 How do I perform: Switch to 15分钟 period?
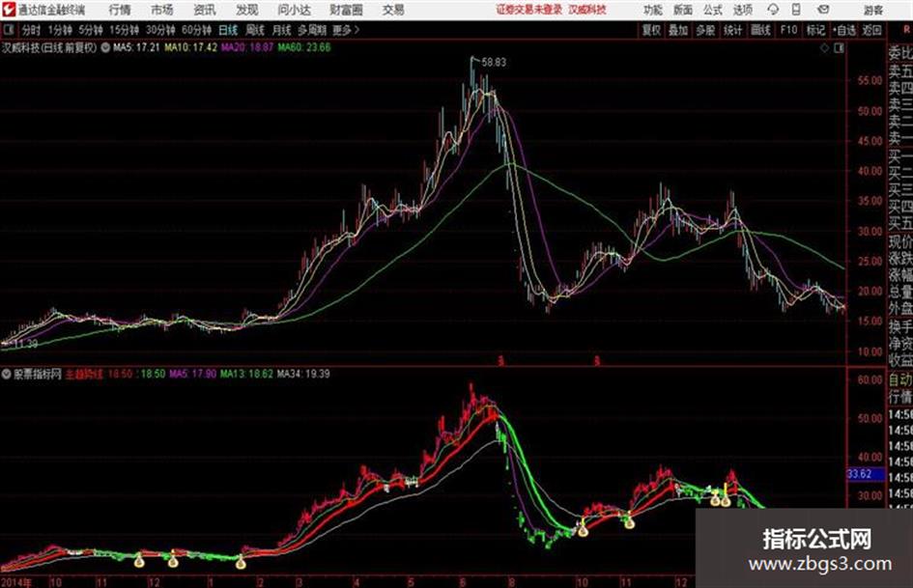click(x=124, y=30)
